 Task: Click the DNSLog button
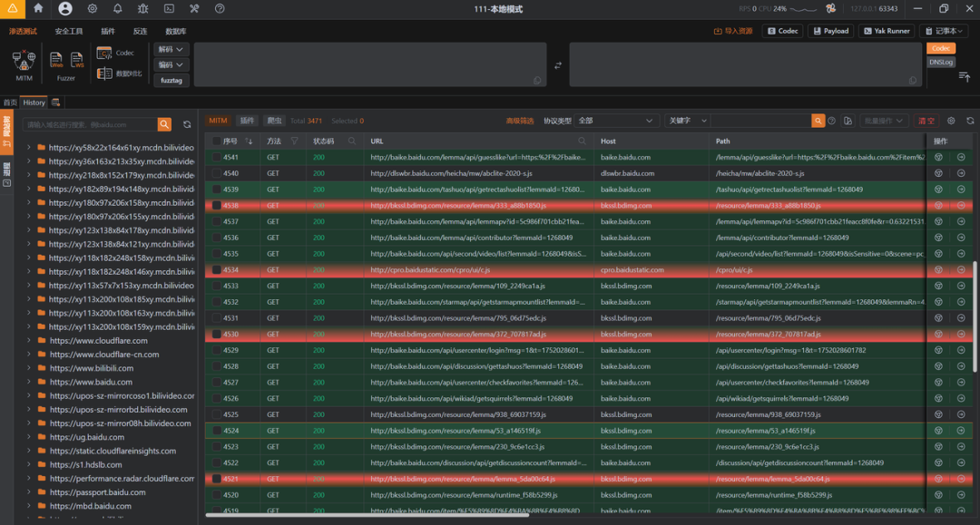pyautogui.click(x=941, y=62)
